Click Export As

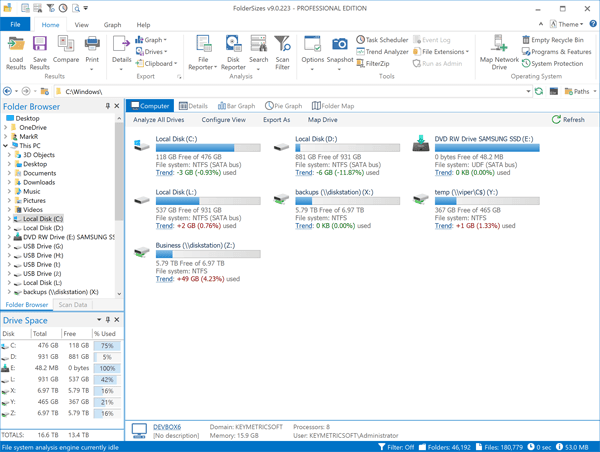click(277, 120)
